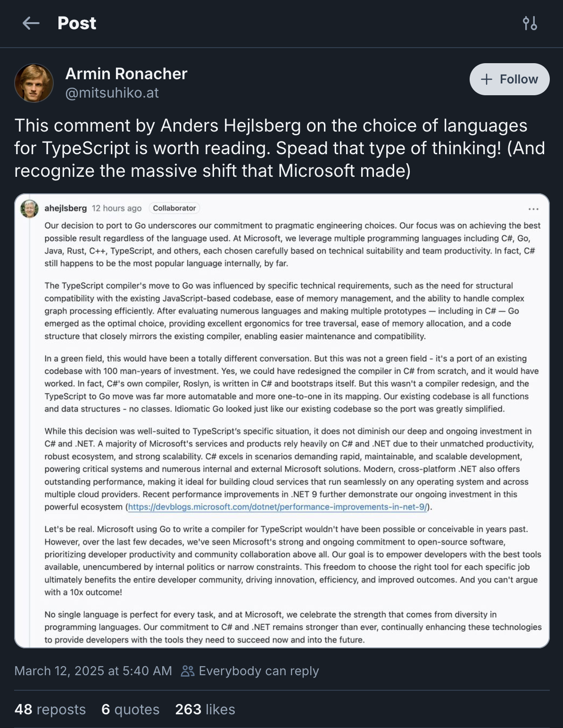Screen dimensions: 563x728
Task: Select the Collaborator badge
Action: pos(174,208)
